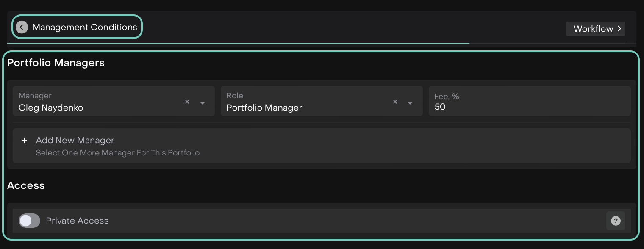Click the Private Access text label
The width and height of the screenshot is (644, 249).
click(x=77, y=221)
